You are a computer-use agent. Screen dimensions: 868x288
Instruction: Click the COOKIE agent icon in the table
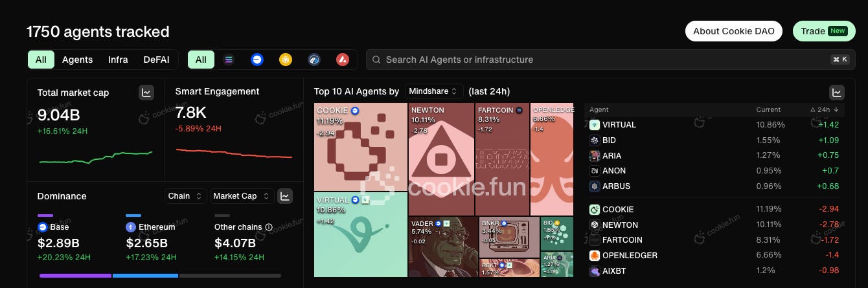coord(594,209)
